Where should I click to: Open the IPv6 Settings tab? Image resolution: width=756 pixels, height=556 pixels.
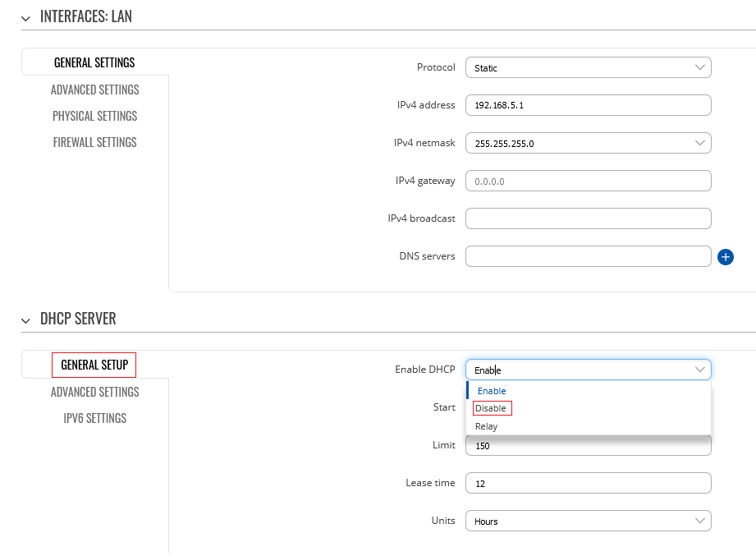coord(95,418)
